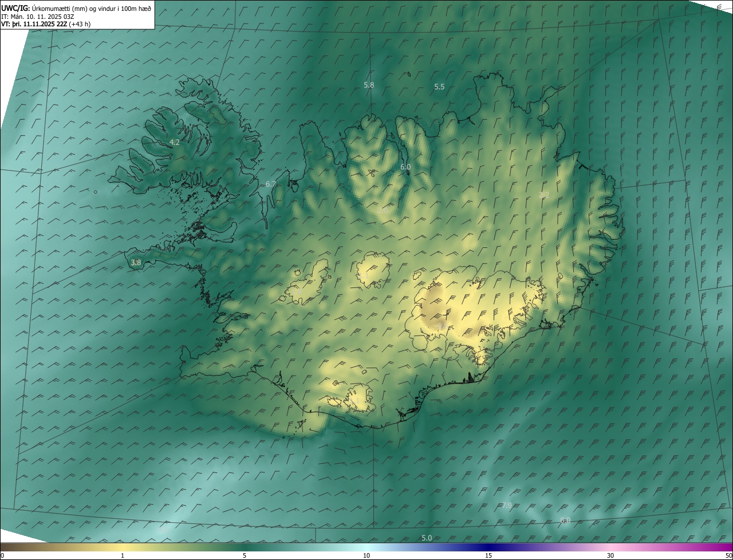
Task: Click the map value label 7.9
Action: pyautogui.click(x=507, y=505)
